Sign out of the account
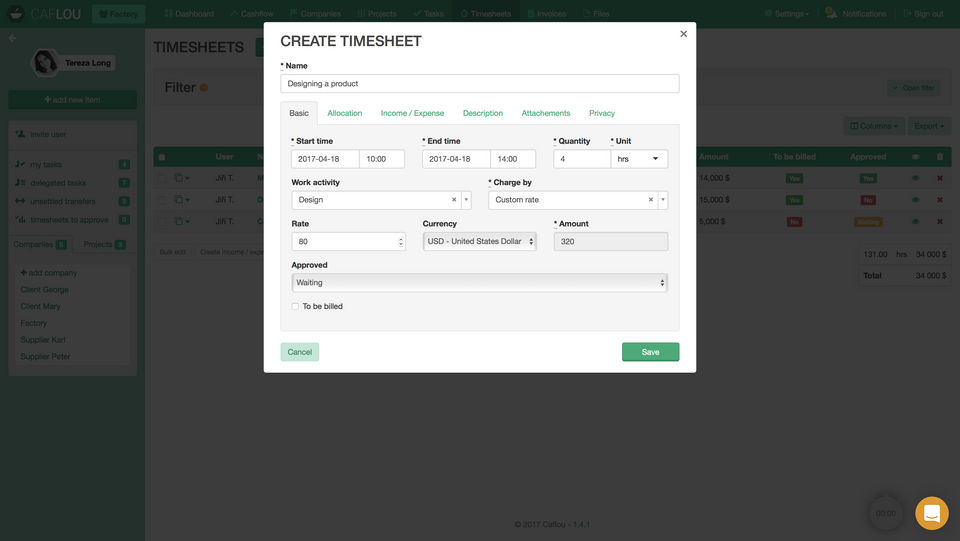 pos(924,13)
